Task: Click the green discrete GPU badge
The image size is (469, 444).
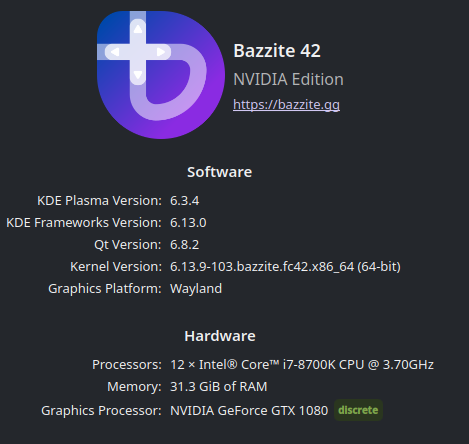Action: 358,410
